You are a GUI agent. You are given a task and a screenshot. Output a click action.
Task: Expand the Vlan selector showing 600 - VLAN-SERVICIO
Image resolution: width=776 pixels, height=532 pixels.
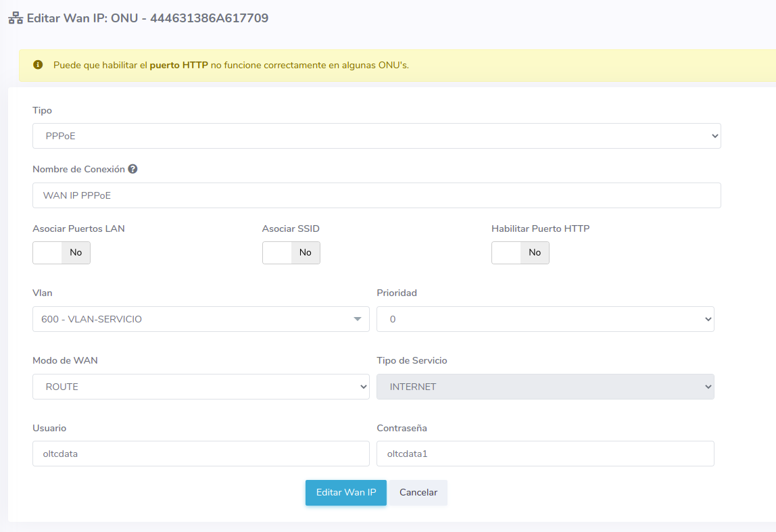point(201,319)
